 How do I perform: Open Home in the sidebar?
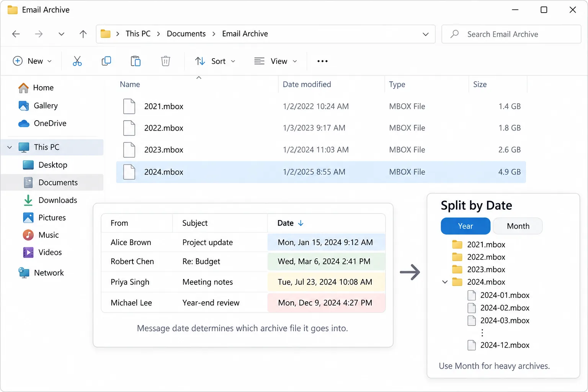36,88
